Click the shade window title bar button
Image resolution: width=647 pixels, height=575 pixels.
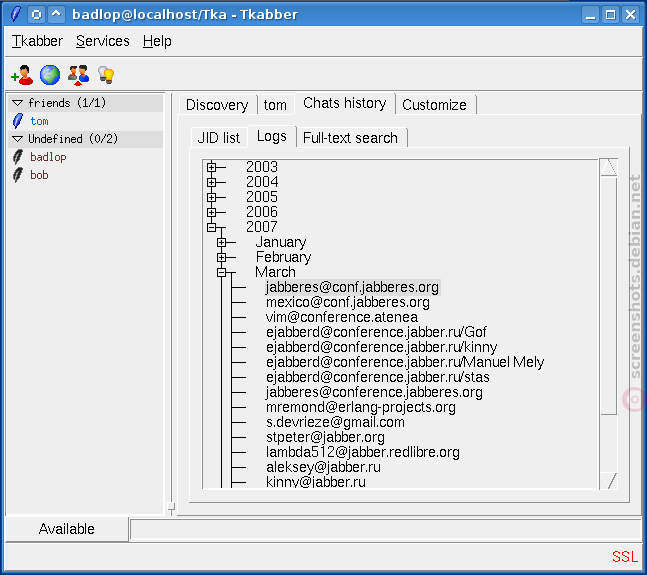click(57, 15)
